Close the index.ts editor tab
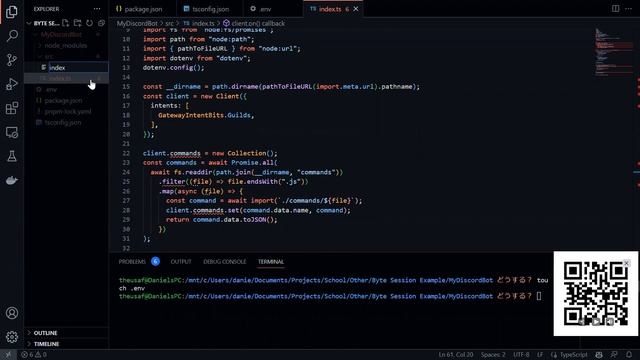Image resolution: width=640 pixels, height=360 pixels. pos(356,9)
